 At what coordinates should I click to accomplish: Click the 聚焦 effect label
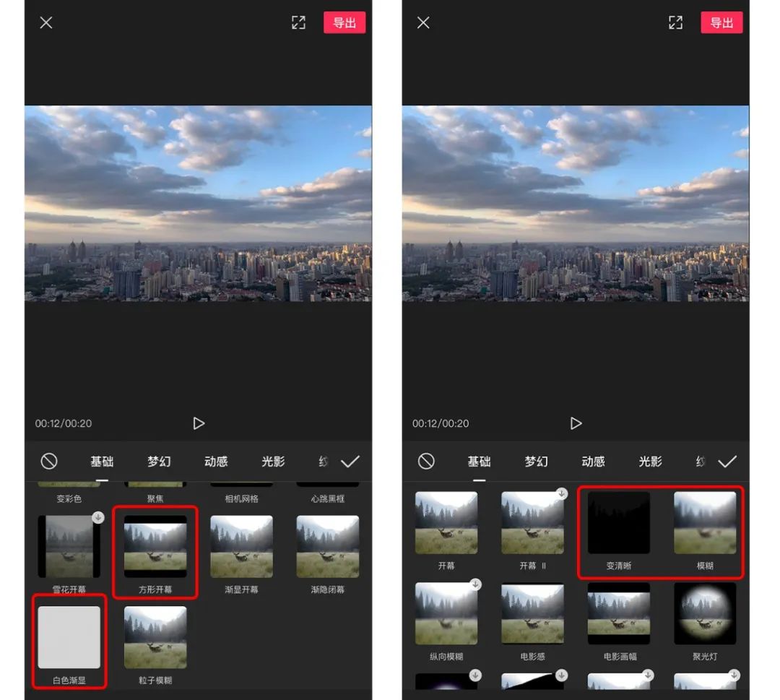pyautogui.click(x=155, y=498)
